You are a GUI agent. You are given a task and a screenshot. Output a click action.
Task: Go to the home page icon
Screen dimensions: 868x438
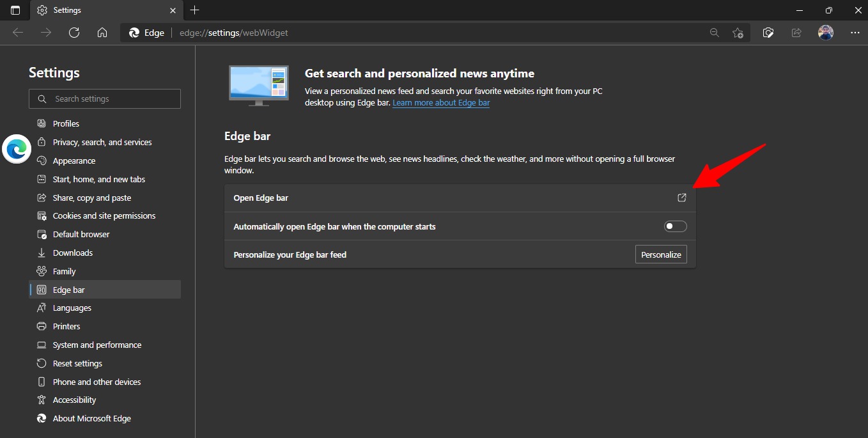coord(102,33)
